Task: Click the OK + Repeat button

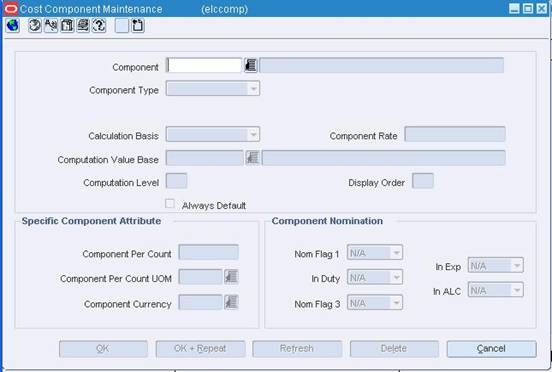Action: (x=200, y=349)
